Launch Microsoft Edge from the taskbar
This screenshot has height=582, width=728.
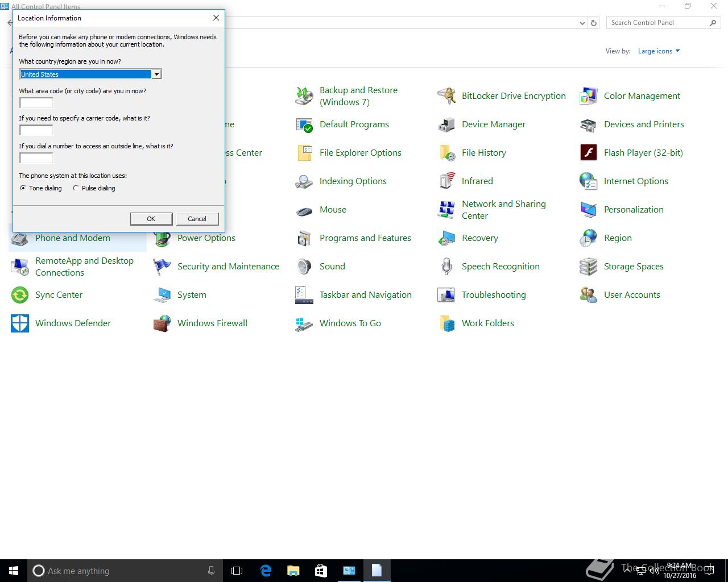coord(265,571)
